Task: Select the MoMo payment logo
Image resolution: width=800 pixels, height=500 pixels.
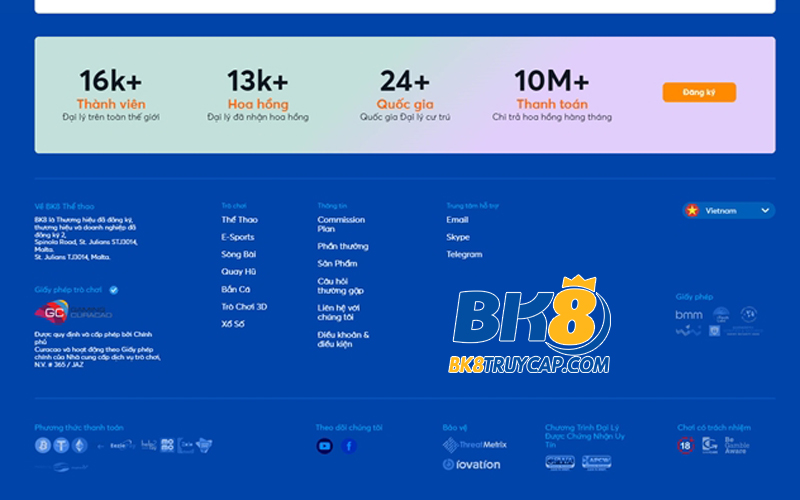Action: 167,445
